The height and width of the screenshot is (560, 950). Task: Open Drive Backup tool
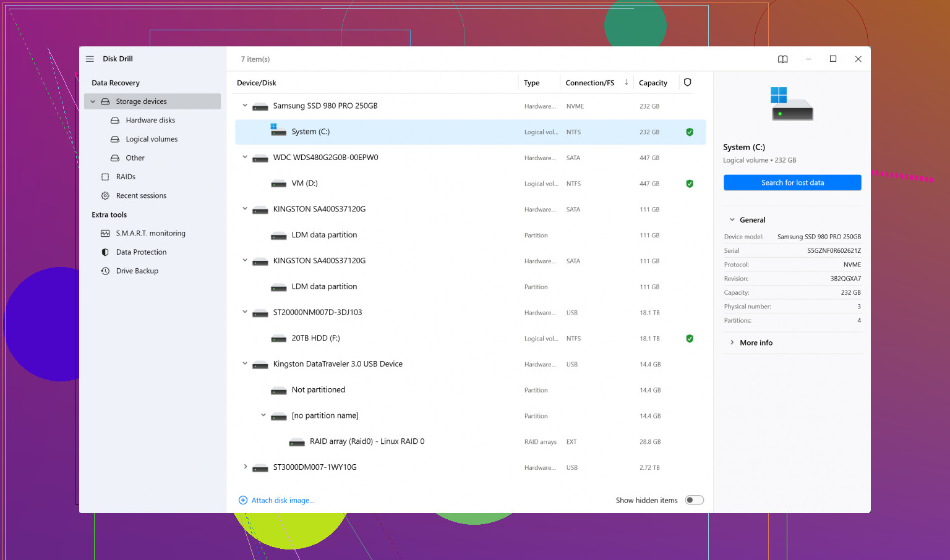[x=137, y=271]
